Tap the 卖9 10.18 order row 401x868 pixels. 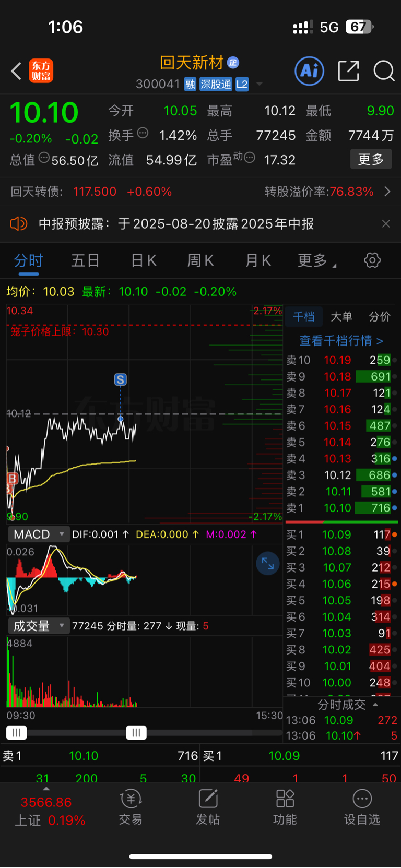[x=341, y=376]
